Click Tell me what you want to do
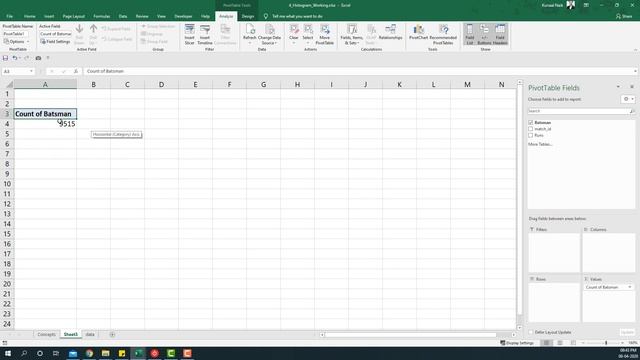The width and height of the screenshot is (640, 360). click(297, 16)
